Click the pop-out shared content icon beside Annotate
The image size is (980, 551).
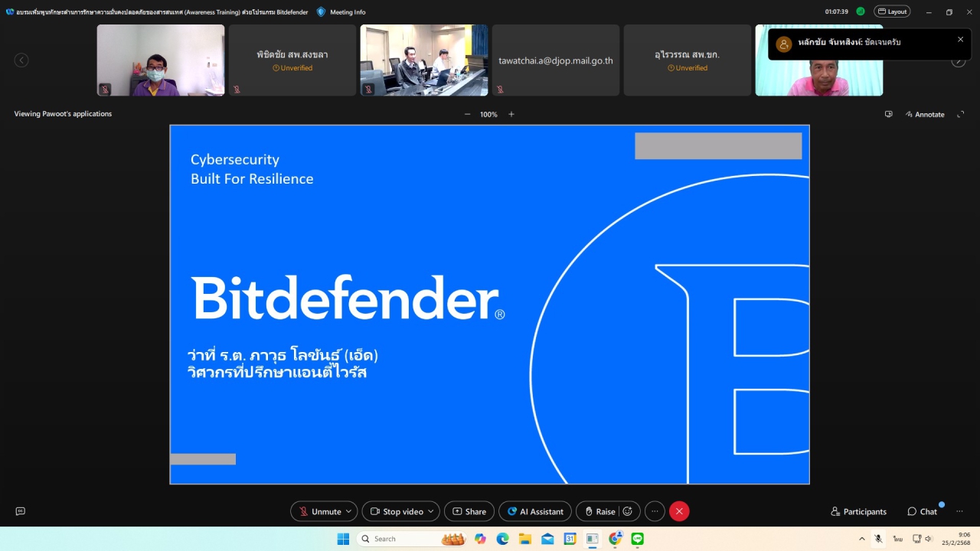(x=888, y=114)
